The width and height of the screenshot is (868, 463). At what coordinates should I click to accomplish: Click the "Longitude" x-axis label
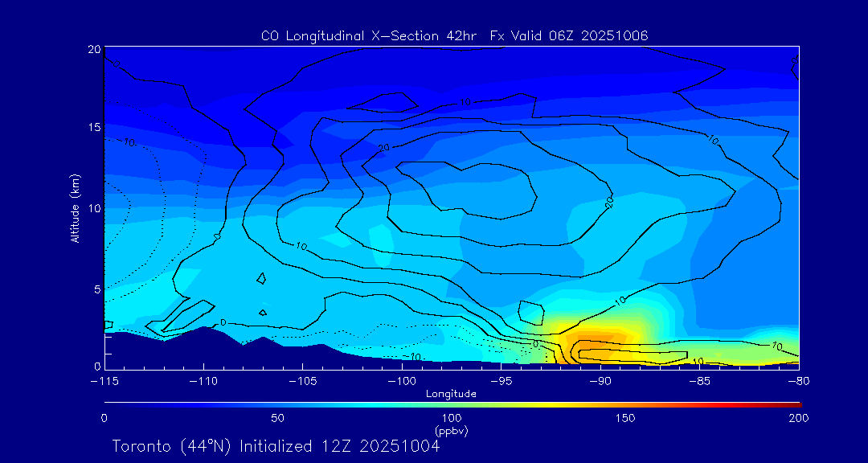(451, 394)
